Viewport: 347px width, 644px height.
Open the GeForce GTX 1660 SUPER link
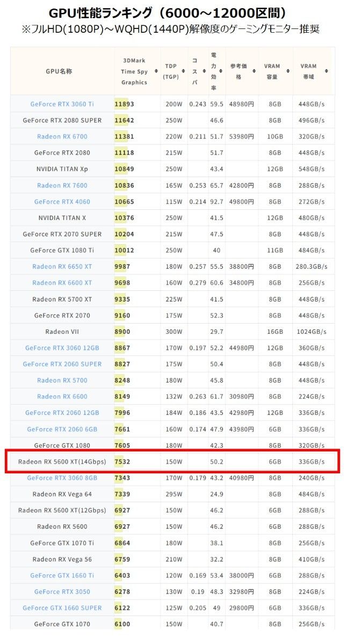coord(62,608)
